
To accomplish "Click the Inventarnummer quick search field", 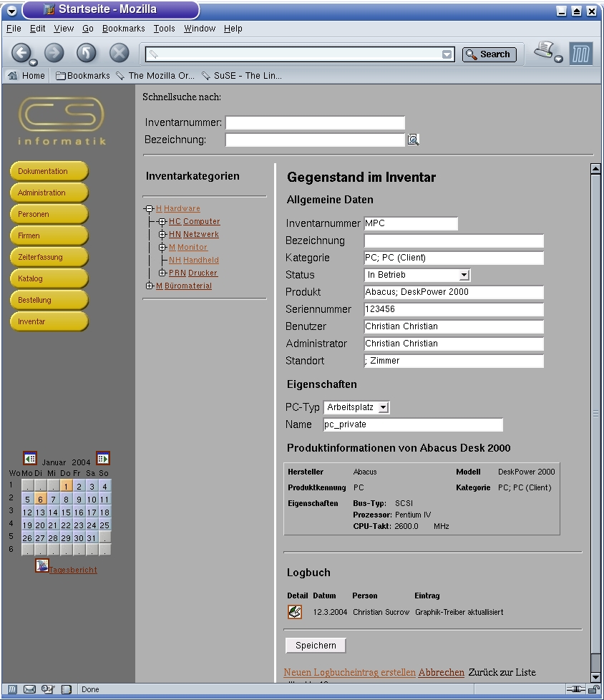I will [315, 122].
